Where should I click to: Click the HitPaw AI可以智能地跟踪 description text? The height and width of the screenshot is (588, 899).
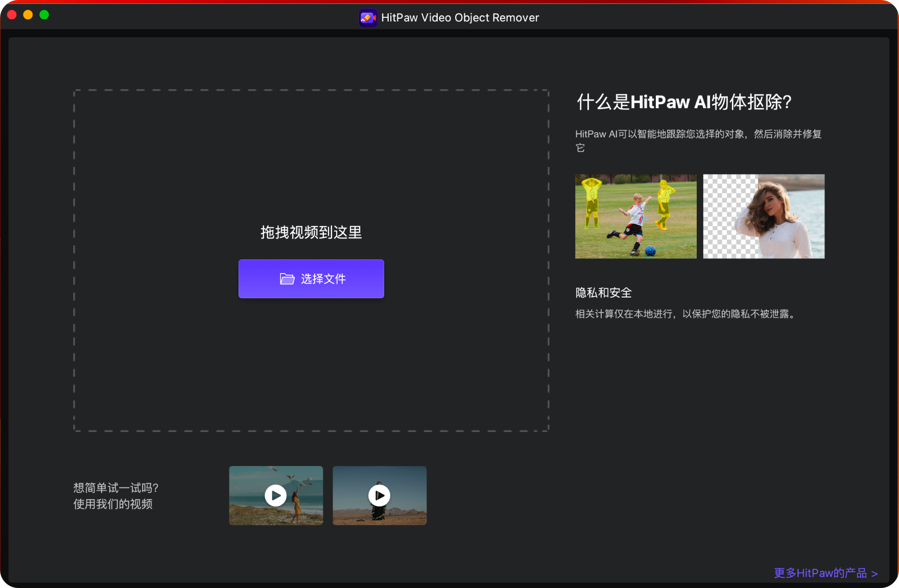(698, 140)
